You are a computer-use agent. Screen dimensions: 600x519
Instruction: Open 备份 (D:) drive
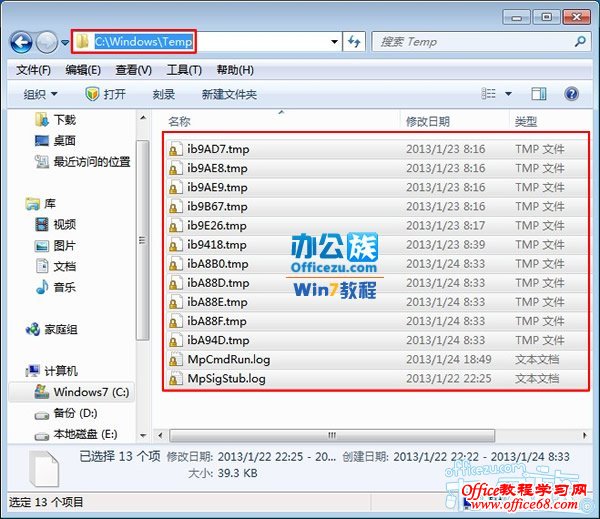[66, 413]
